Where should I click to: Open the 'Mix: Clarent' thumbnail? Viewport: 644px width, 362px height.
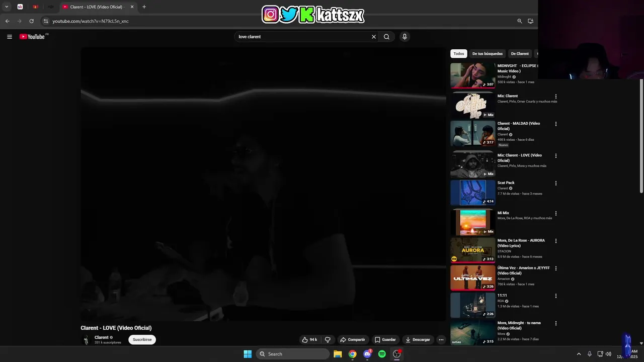(472, 106)
